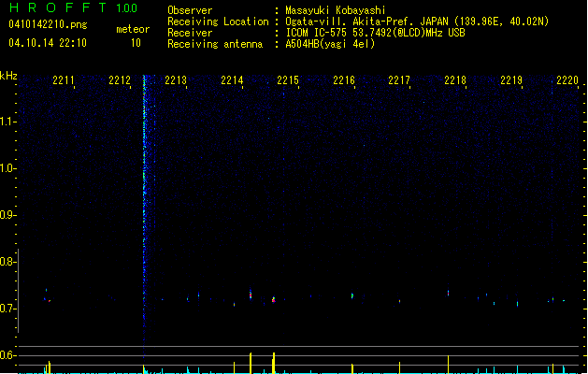Image resolution: width=588 pixels, height=374 pixels.
Task: Click the meteor label
Action: pos(133,29)
